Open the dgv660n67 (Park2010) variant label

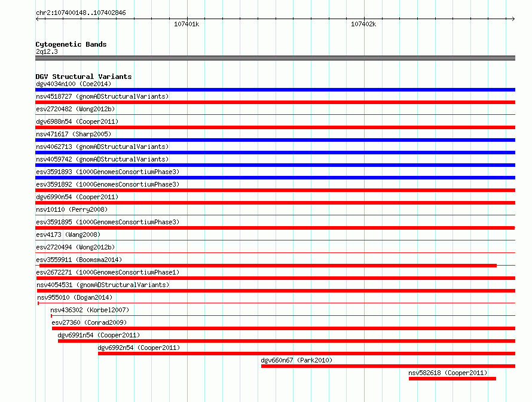pos(296,360)
